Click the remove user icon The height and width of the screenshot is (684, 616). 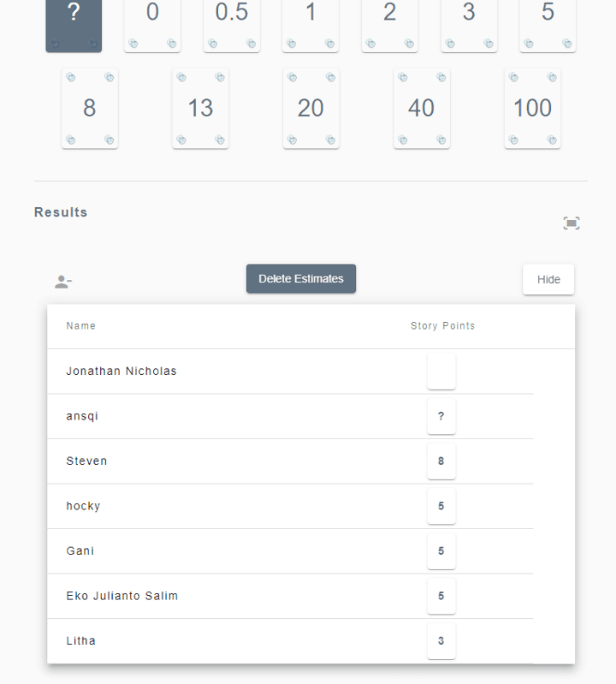(63, 282)
